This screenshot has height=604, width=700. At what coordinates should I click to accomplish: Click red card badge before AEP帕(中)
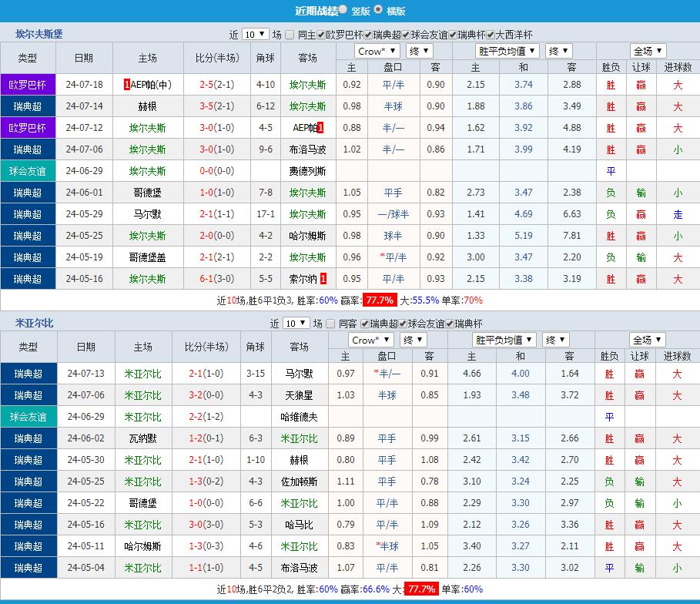(127, 85)
